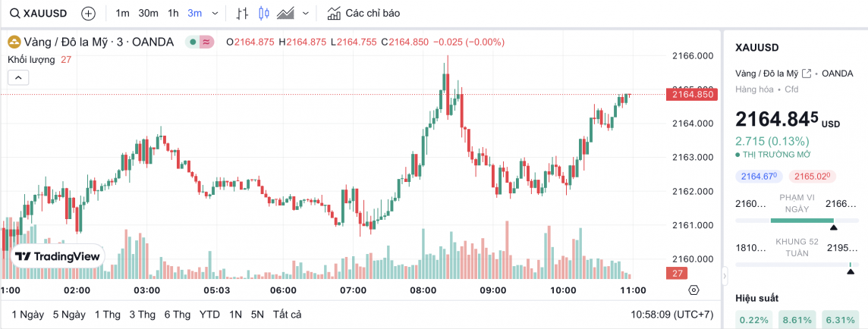The image size is (868, 329).
Task: Toggle the pink approximate-data indicator
Action: (x=206, y=42)
